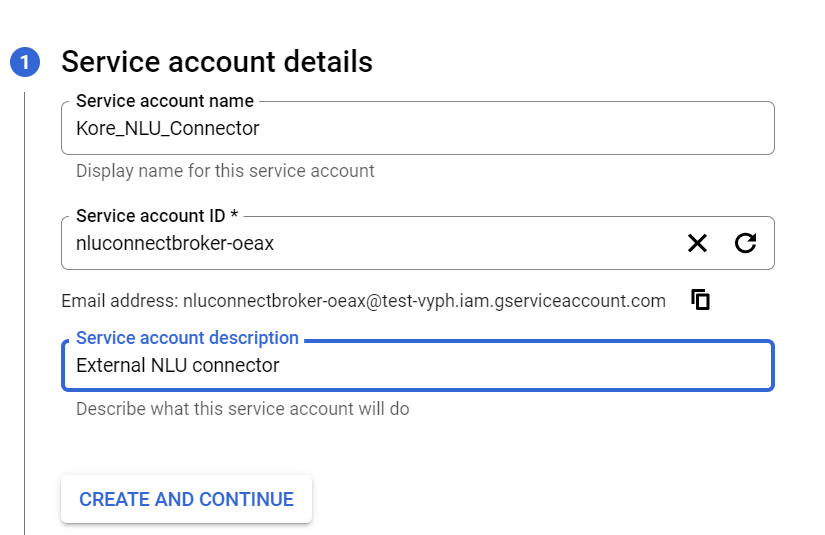The width and height of the screenshot is (825, 535).
Task: Click 'Display name for this service account' hint
Action: 225,171
